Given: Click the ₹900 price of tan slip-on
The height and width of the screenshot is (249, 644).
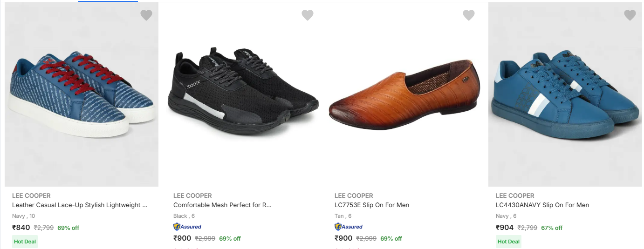Looking at the screenshot, I should click(343, 238).
